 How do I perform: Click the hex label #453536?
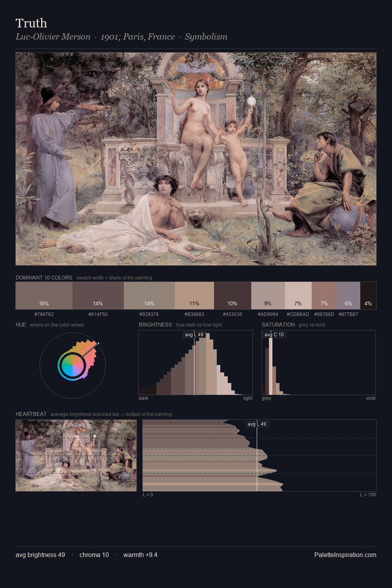click(232, 314)
